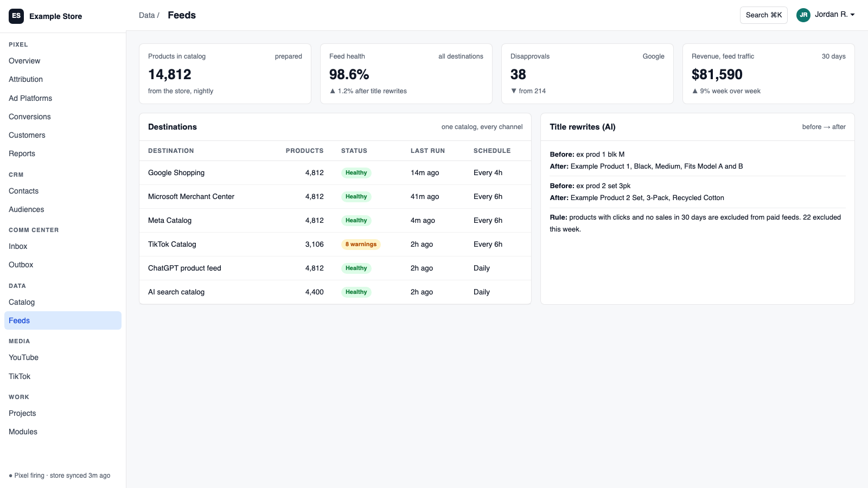The width and height of the screenshot is (868, 488).
Task: Open Customers page
Action: coord(63,135)
